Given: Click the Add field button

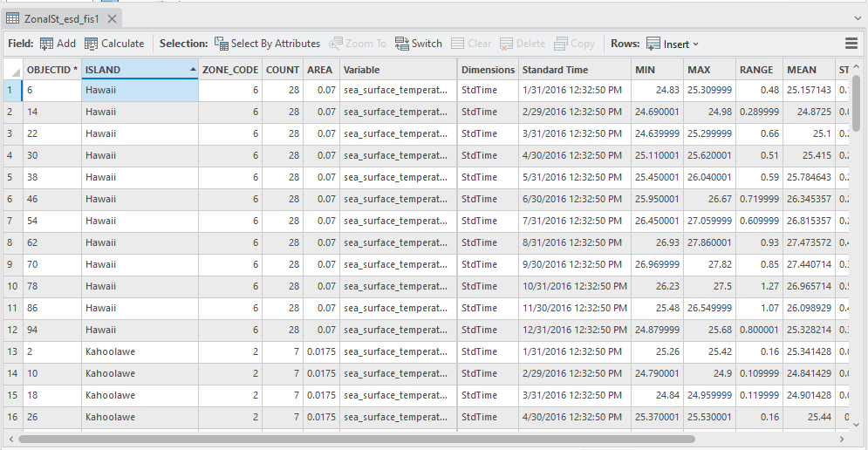Looking at the screenshot, I should [x=58, y=44].
